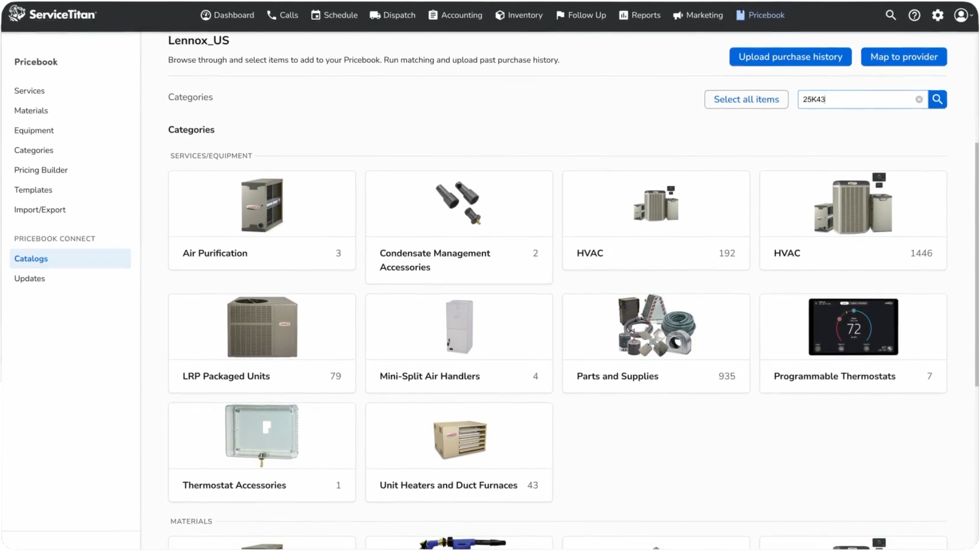Open the LRP Packaged Units category image
This screenshot has height=551, width=980.
tap(262, 327)
